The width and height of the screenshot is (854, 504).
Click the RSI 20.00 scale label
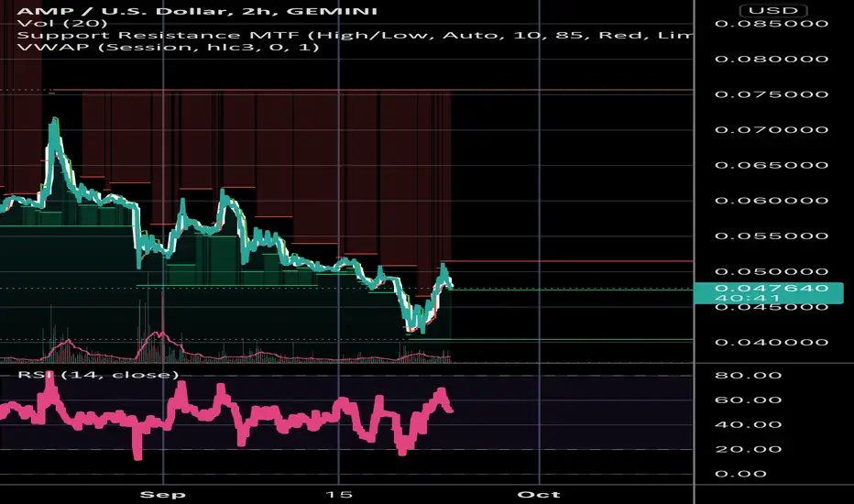coord(749,449)
